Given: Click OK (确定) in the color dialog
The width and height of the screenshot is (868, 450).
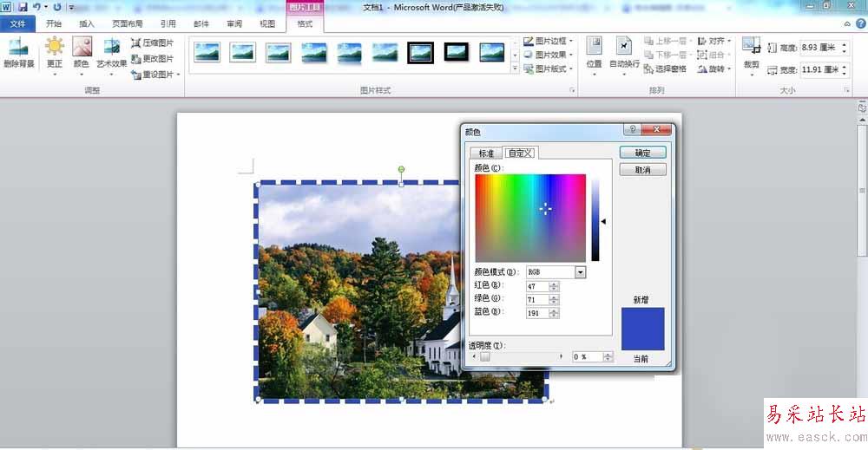Looking at the screenshot, I should [642, 153].
